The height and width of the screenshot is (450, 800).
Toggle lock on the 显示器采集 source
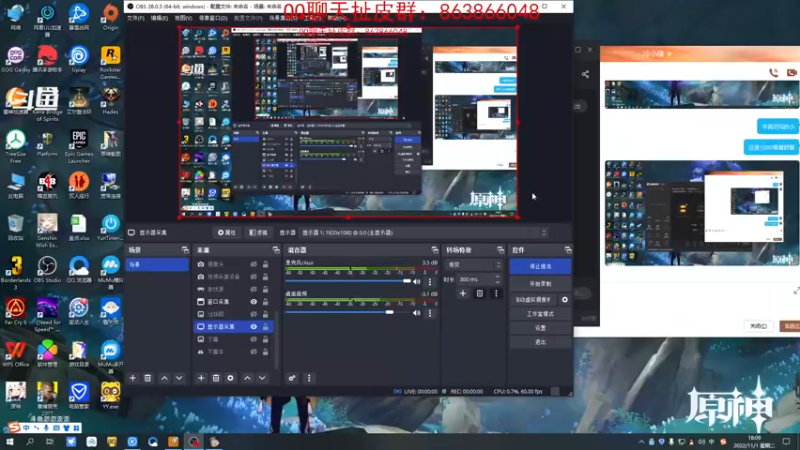point(265,327)
